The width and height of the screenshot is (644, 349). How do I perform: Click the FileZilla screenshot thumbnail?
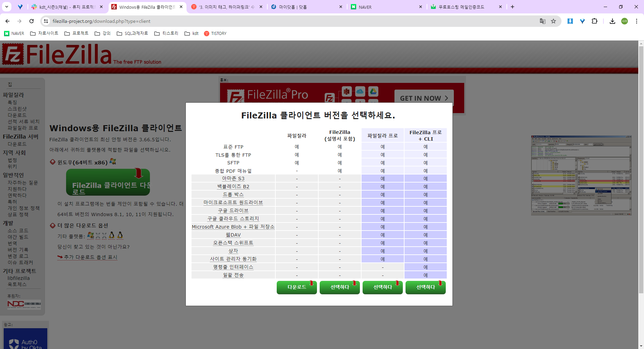point(581,175)
